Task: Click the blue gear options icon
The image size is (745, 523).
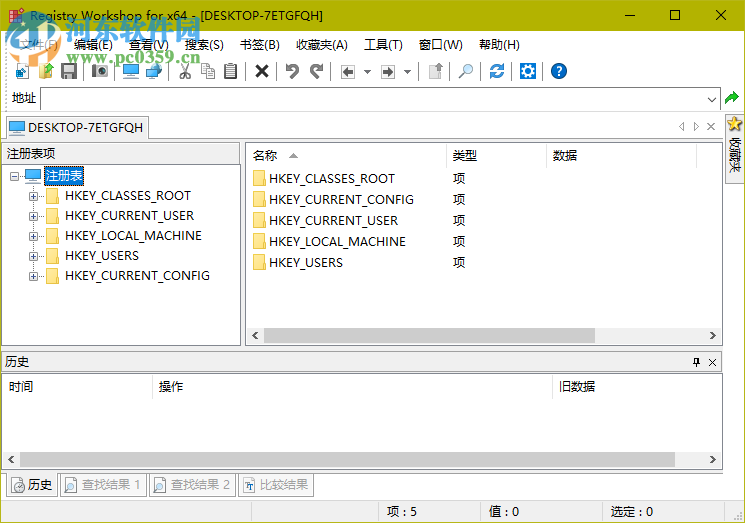Action: point(527,72)
